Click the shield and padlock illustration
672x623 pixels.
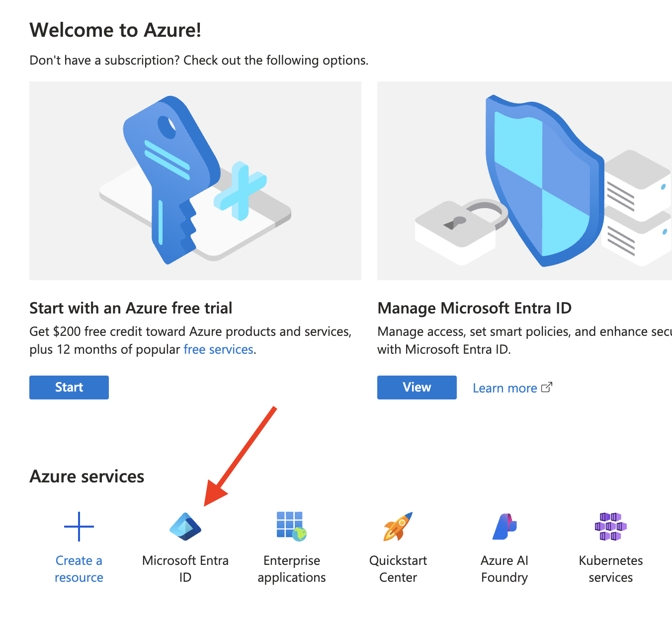tap(524, 181)
